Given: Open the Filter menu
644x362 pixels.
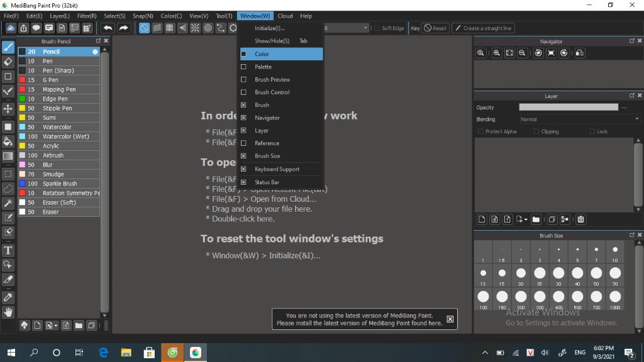Looking at the screenshot, I should click(x=87, y=16).
